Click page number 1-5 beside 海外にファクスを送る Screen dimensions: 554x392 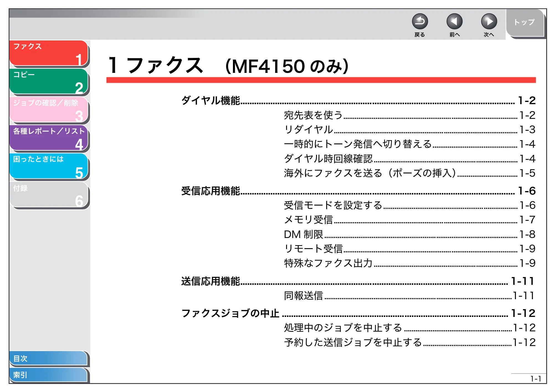(x=527, y=173)
